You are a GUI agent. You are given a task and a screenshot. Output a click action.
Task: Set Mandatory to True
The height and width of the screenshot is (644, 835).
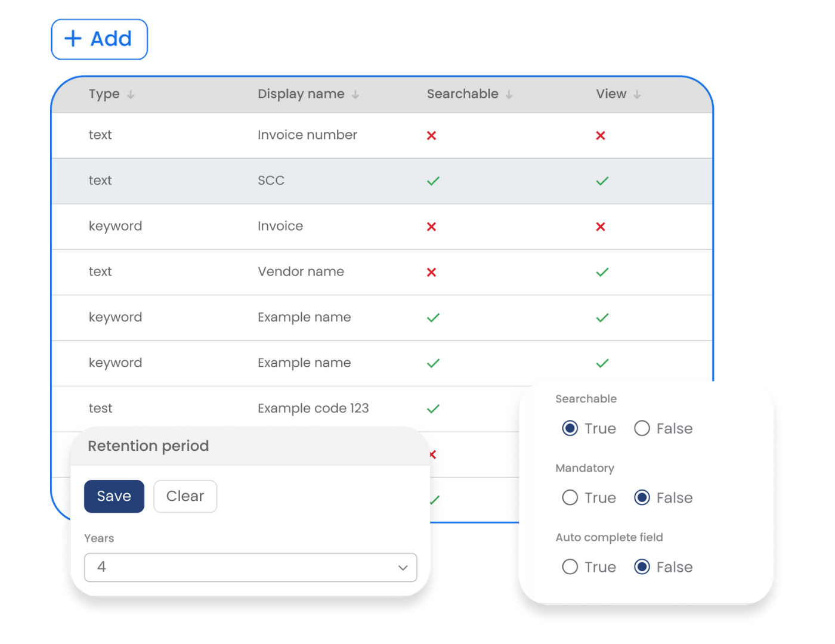pyautogui.click(x=570, y=497)
